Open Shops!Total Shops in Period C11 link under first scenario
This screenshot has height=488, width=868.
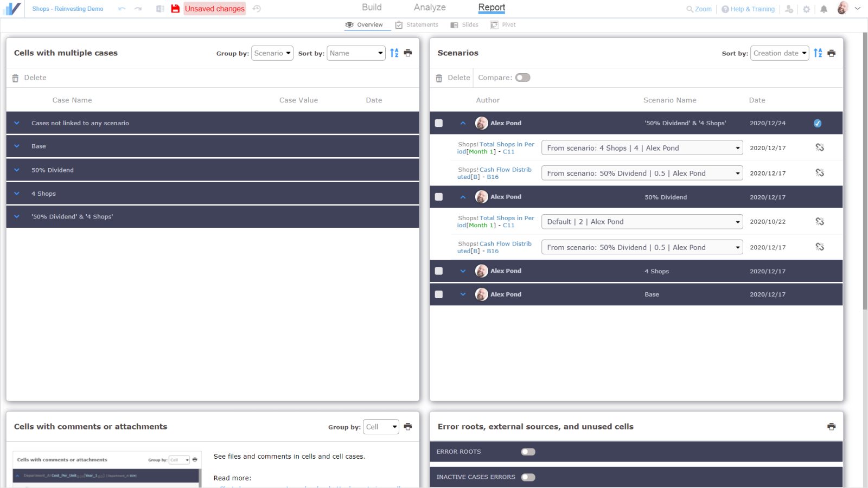496,148
